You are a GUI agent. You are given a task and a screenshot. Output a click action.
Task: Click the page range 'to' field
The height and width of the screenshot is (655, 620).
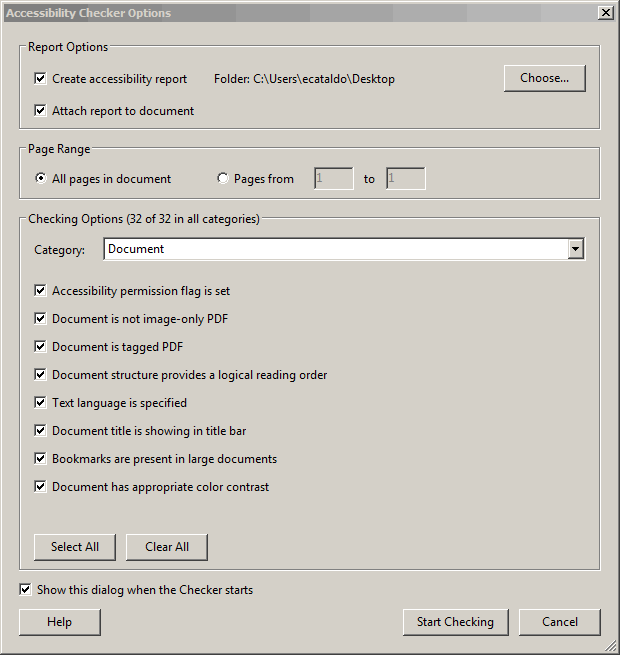tap(405, 179)
